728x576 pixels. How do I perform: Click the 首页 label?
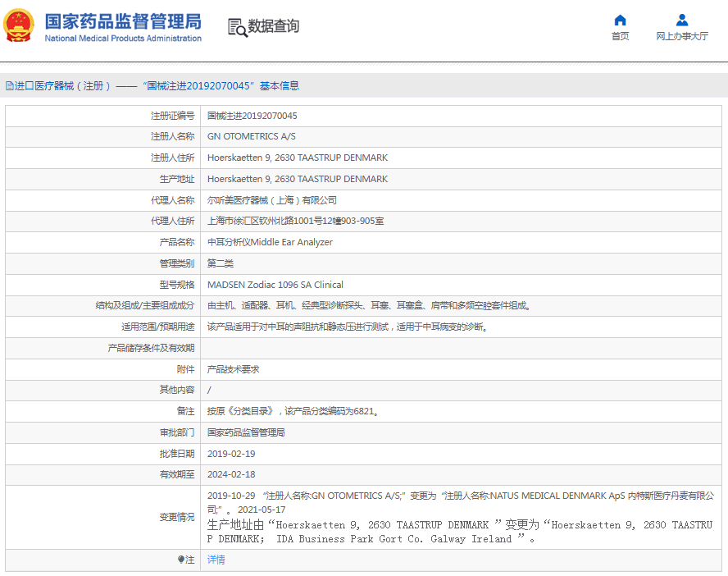pos(620,36)
